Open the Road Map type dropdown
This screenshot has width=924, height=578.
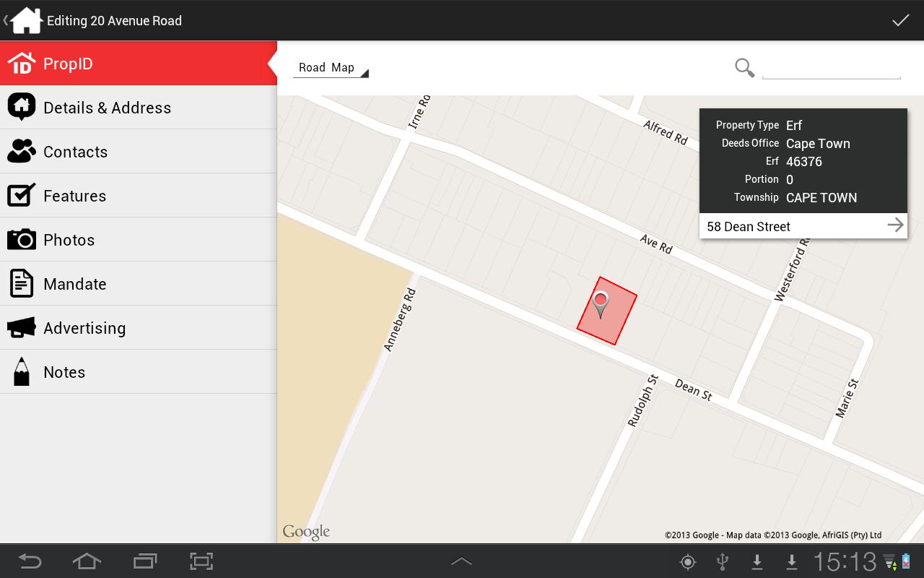pos(331,68)
